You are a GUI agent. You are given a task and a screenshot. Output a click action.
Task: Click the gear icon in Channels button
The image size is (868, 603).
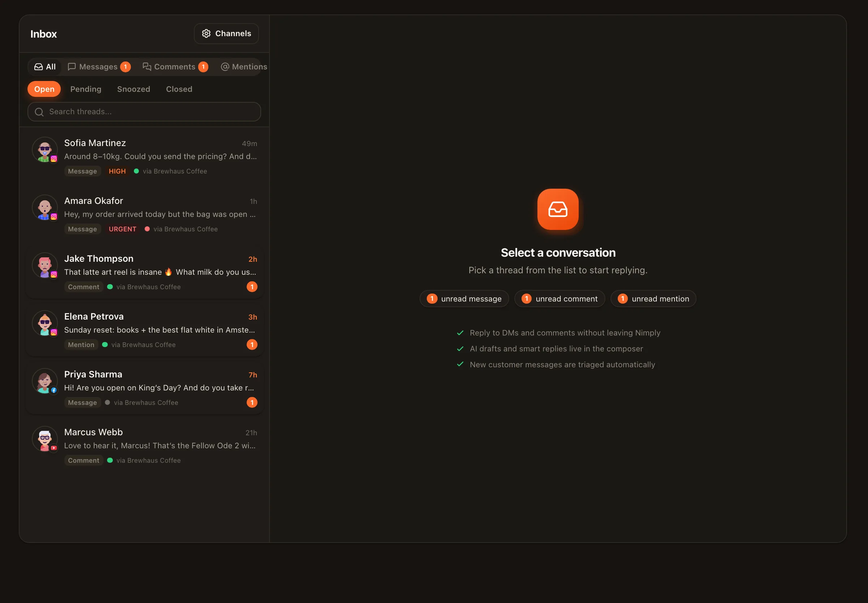point(206,34)
